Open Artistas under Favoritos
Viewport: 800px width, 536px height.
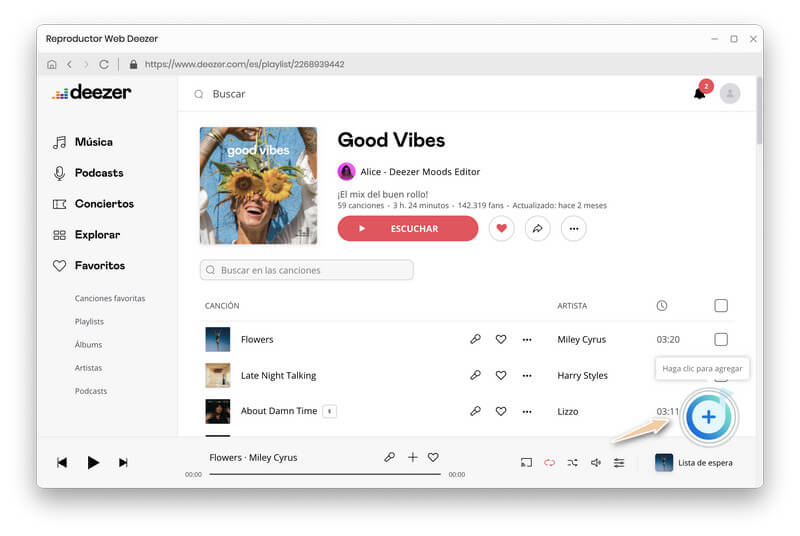[x=88, y=368]
